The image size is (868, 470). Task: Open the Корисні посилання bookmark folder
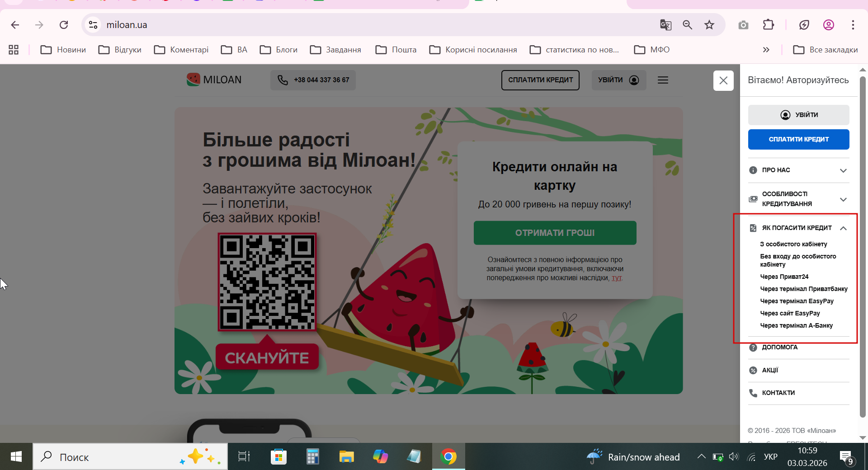(x=473, y=50)
